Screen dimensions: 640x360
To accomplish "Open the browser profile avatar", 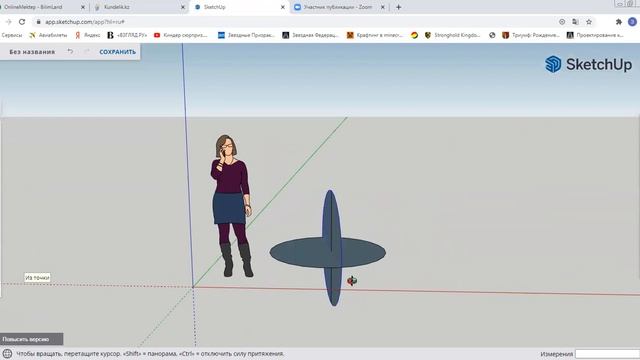I will pos(632,22).
